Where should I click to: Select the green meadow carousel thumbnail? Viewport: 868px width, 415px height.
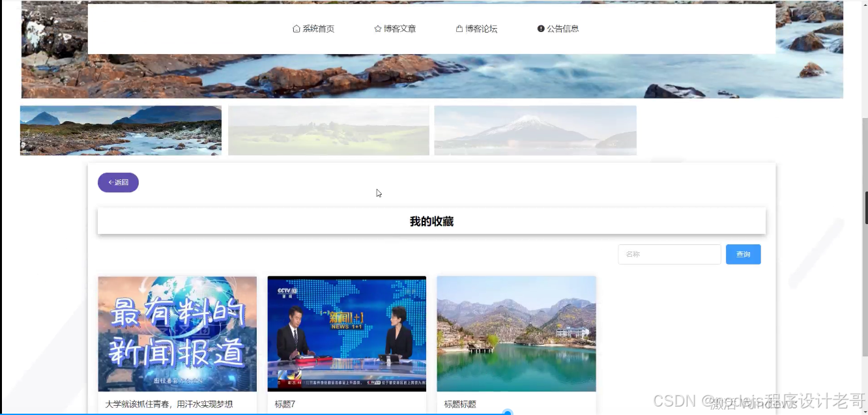pyautogui.click(x=328, y=130)
